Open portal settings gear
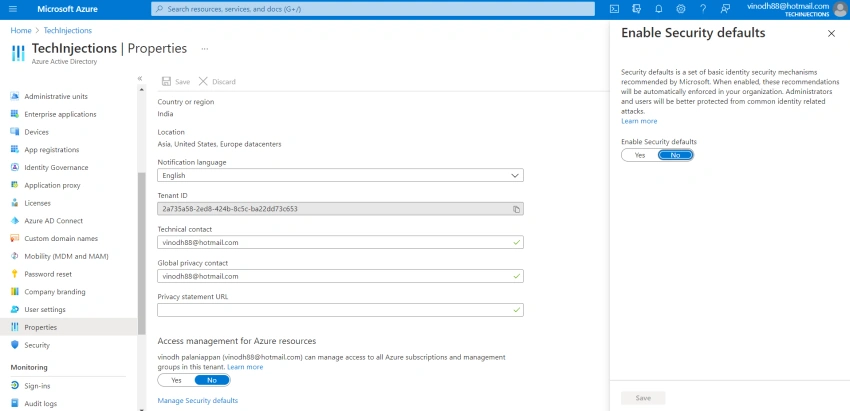This screenshot has height=411, width=850. pyautogui.click(x=681, y=9)
